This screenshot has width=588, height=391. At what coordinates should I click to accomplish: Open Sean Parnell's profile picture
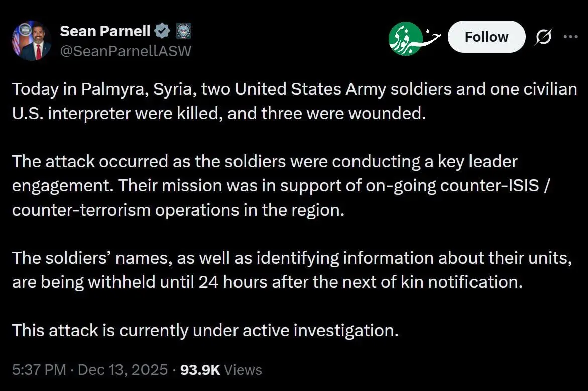coord(31,41)
